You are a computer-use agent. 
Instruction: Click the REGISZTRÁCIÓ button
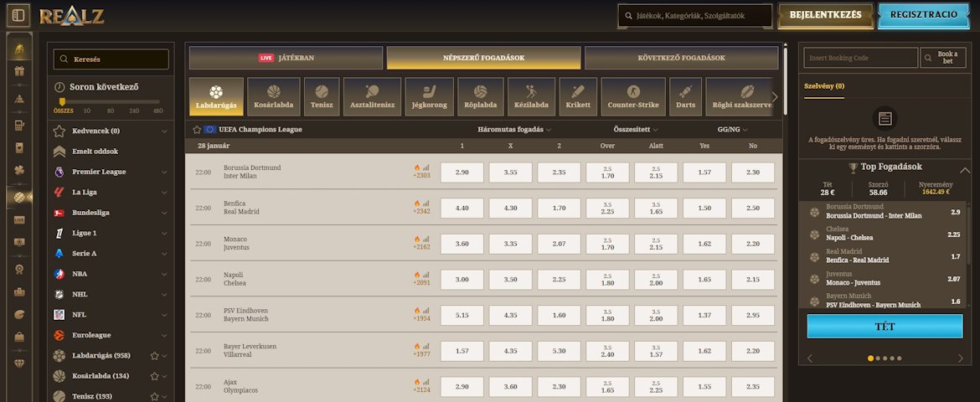coord(924,15)
